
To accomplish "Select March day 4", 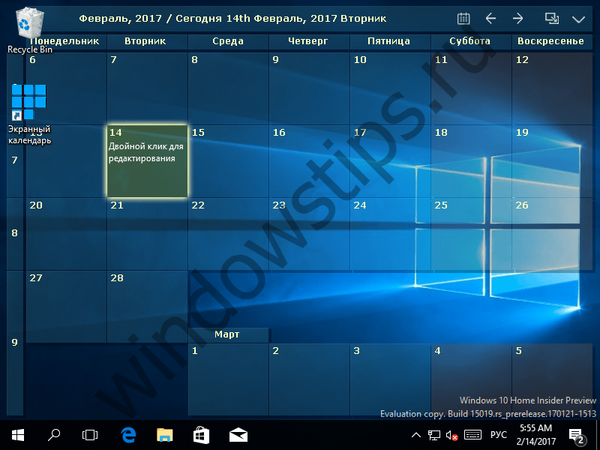I will tap(471, 379).
